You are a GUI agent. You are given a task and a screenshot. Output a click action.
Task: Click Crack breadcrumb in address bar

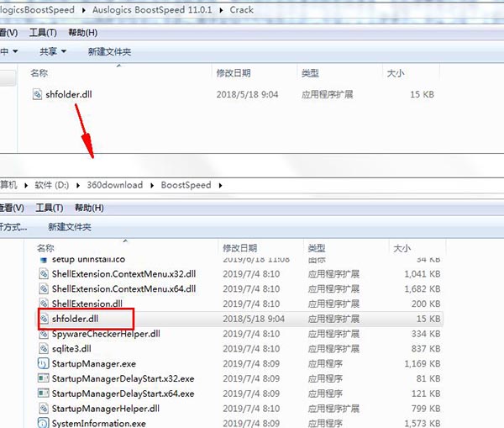tap(241, 10)
